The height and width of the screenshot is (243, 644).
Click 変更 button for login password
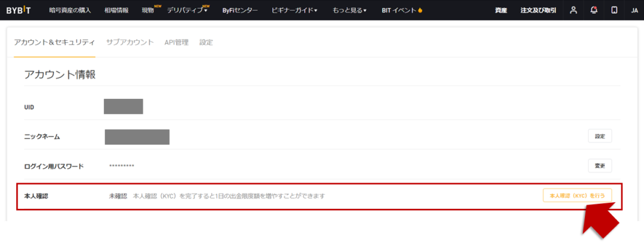point(600,166)
